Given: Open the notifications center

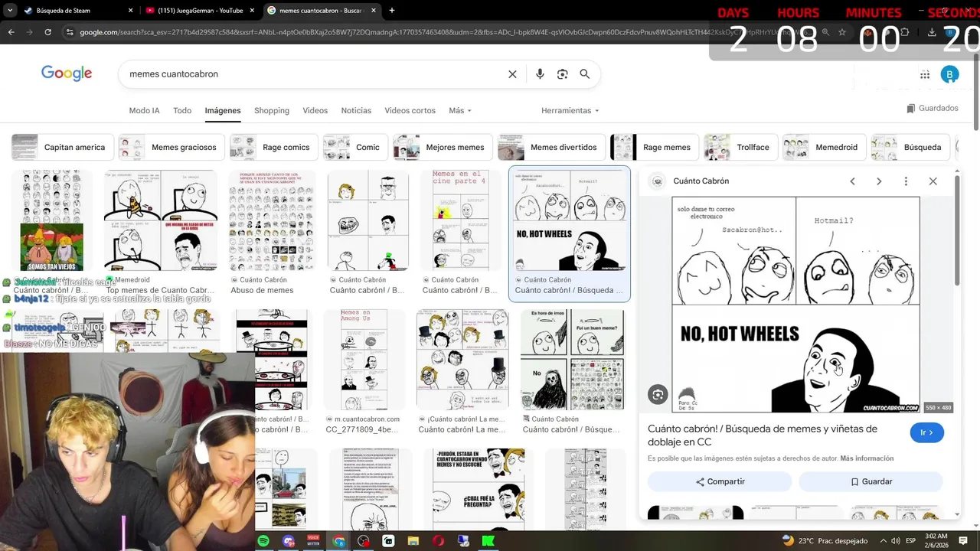Looking at the screenshot, I should (963, 541).
